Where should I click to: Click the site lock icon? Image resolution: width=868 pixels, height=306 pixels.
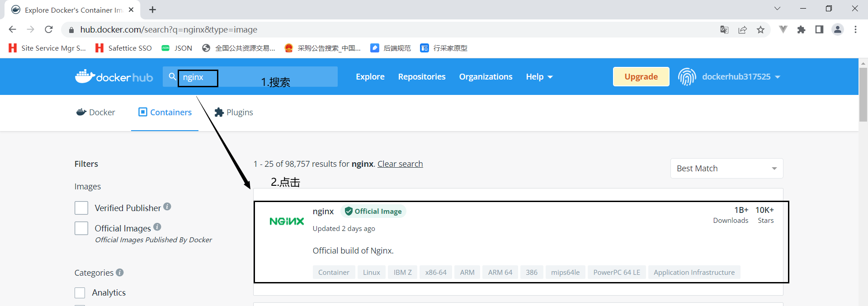(71, 30)
